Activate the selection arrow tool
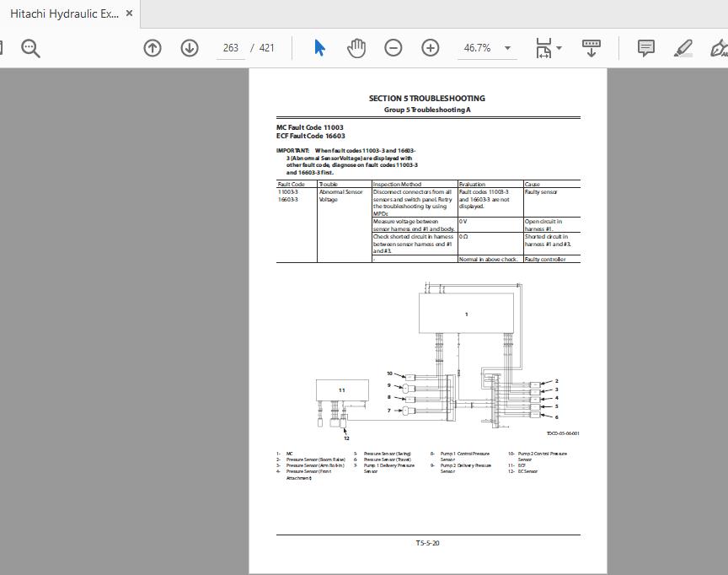 tap(319, 48)
